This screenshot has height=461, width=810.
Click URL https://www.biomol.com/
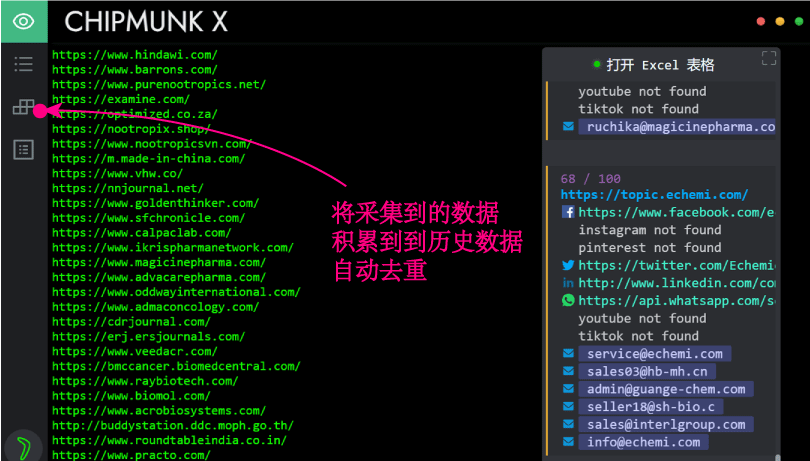click(131, 396)
